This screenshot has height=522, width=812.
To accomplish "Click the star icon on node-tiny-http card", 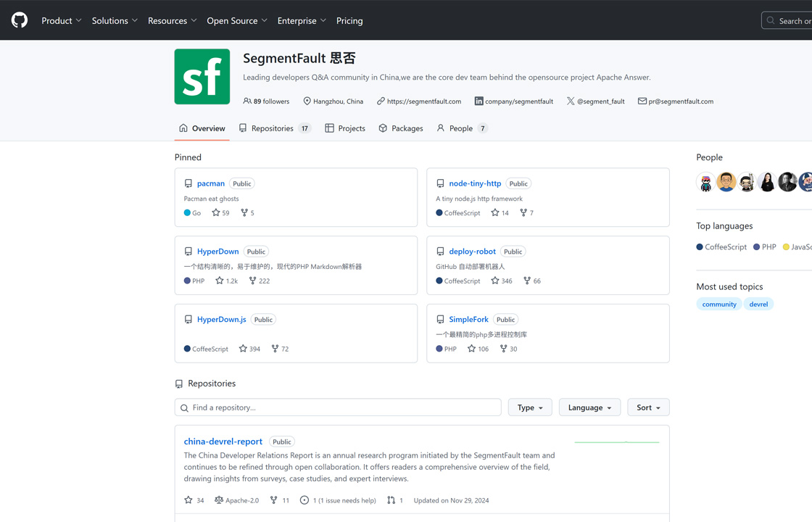I will click(x=495, y=212).
